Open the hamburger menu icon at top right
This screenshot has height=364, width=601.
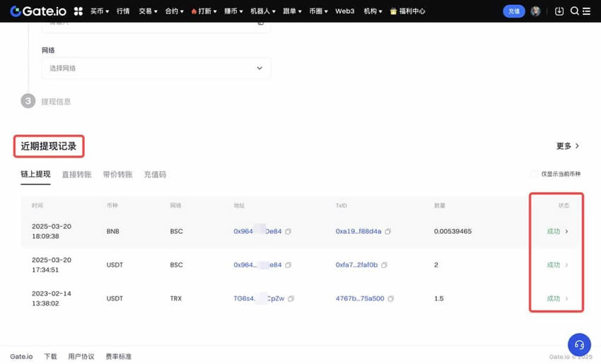click(x=586, y=11)
